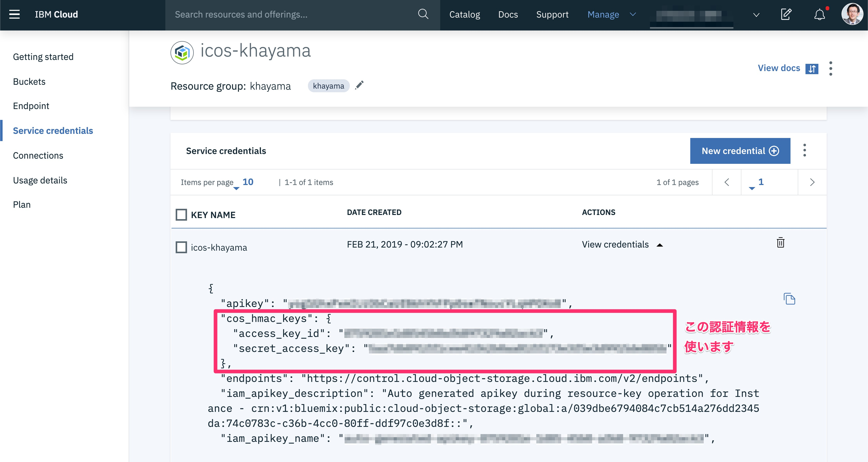This screenshot has width=868, height=462.
Task: Select the icos-khayama row checkbox
Action: 181,247
